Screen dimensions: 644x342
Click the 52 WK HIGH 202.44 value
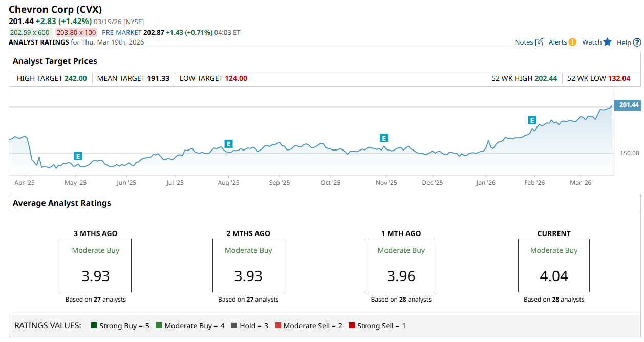point(546,78)
